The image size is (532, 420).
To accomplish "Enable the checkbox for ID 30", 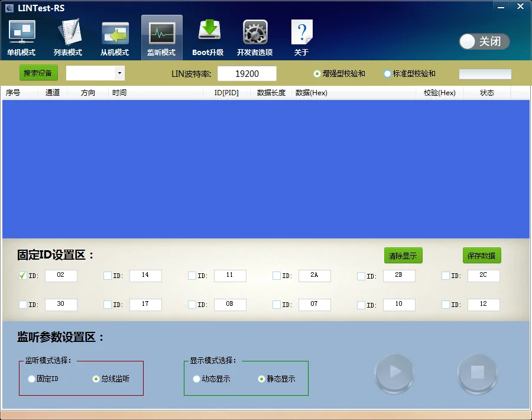I will (x=23, y=305).
